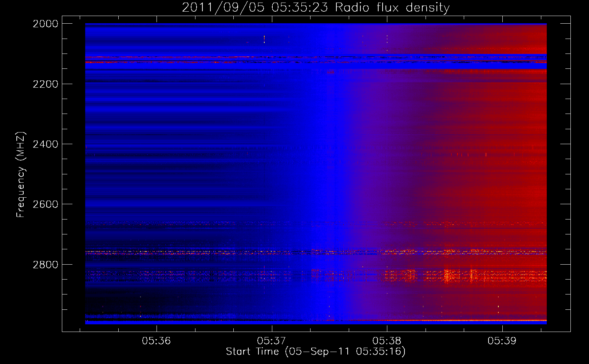Select the 05:39 time axis label
Viewport: 589px width, 364px height.
(x=502, y=341)
